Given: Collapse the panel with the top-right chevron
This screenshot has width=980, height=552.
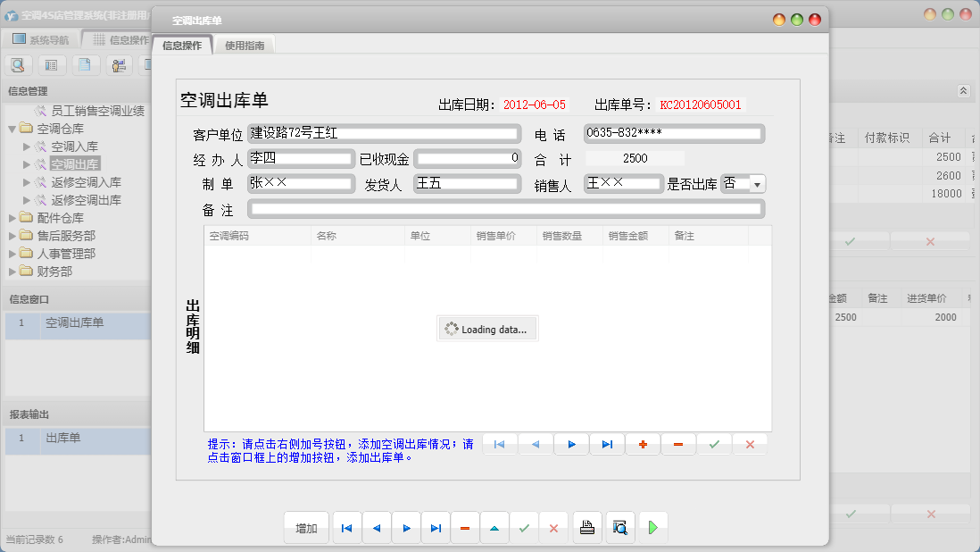Looking at the screenshot, I should (962, 90).
